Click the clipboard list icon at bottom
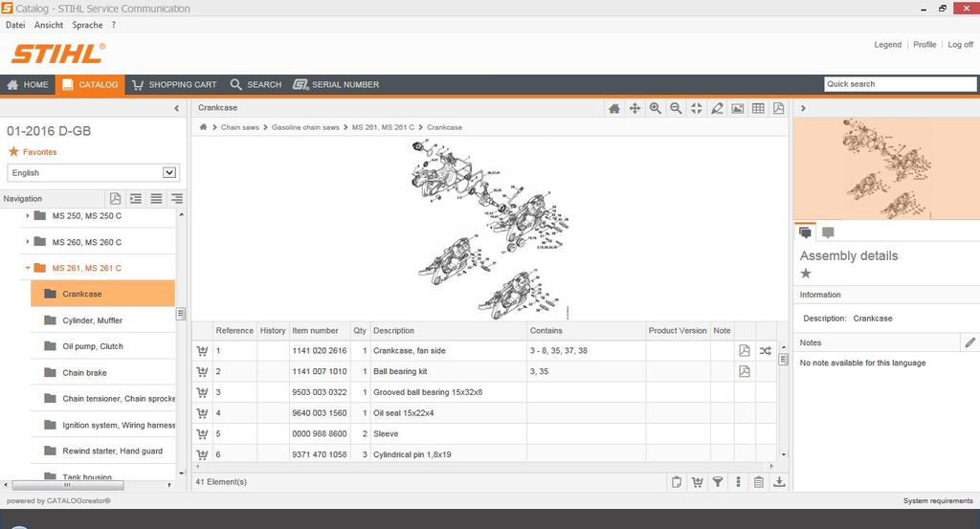 tap(758, 481)
